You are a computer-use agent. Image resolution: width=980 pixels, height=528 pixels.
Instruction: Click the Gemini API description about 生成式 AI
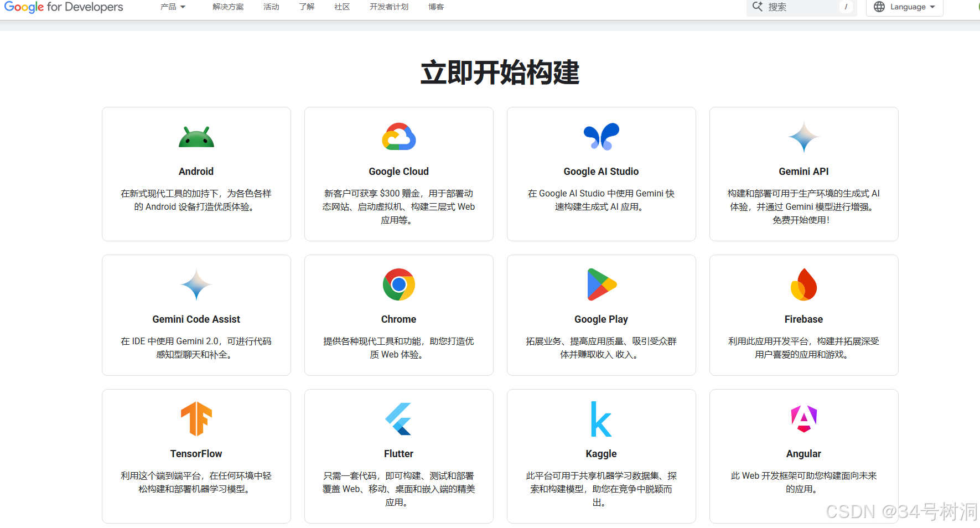pyautogui.click(x=803, y=207)
